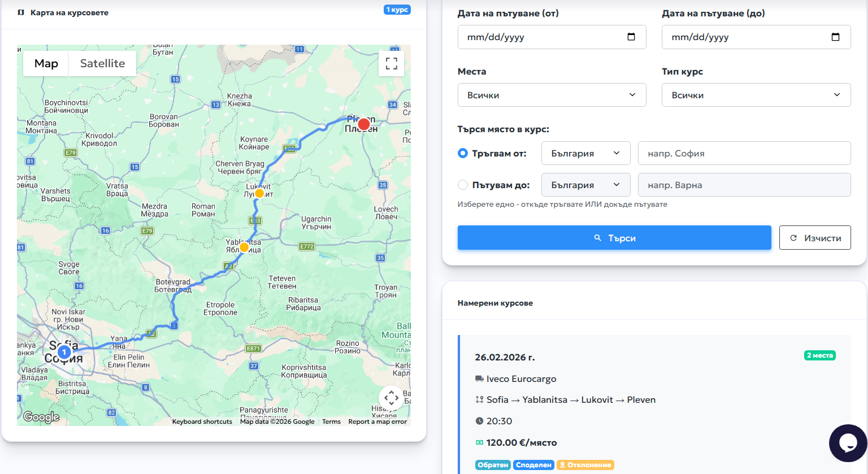Viewport: 868px width, 474px height.
Task: Open map camera pan controls
Action: tap(392, 398)
